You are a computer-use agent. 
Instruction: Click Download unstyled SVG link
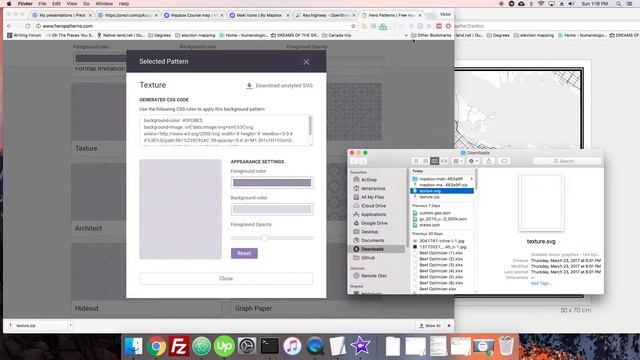tap(284, 86)
